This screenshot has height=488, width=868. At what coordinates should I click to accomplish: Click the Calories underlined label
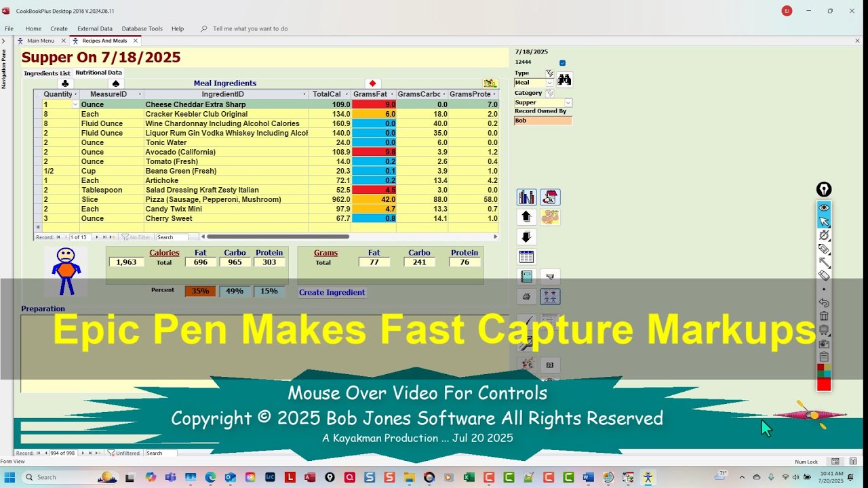[x=164, y=253]
